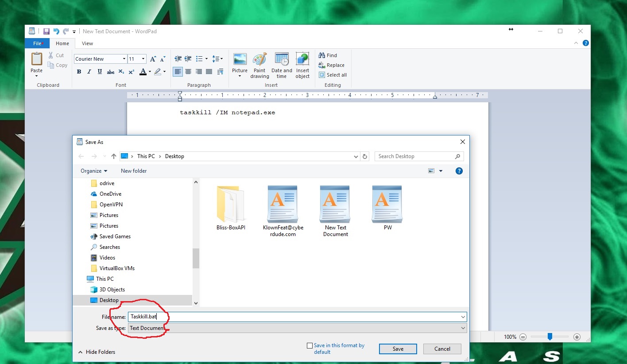This screenshot has height=364, width=627.
Task: Center the paragraph text
Action: (188, 72)
